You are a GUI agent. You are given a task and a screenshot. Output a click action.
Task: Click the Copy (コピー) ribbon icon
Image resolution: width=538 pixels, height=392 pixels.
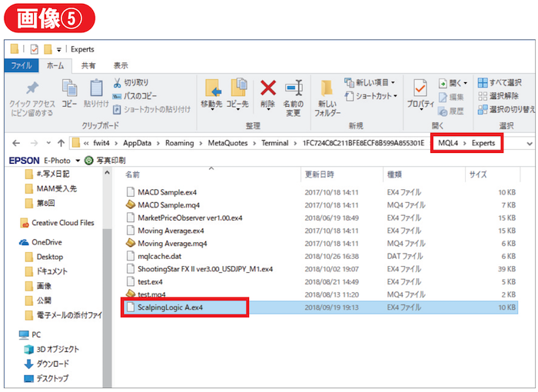pyautogui.click(x=69, y=88)
